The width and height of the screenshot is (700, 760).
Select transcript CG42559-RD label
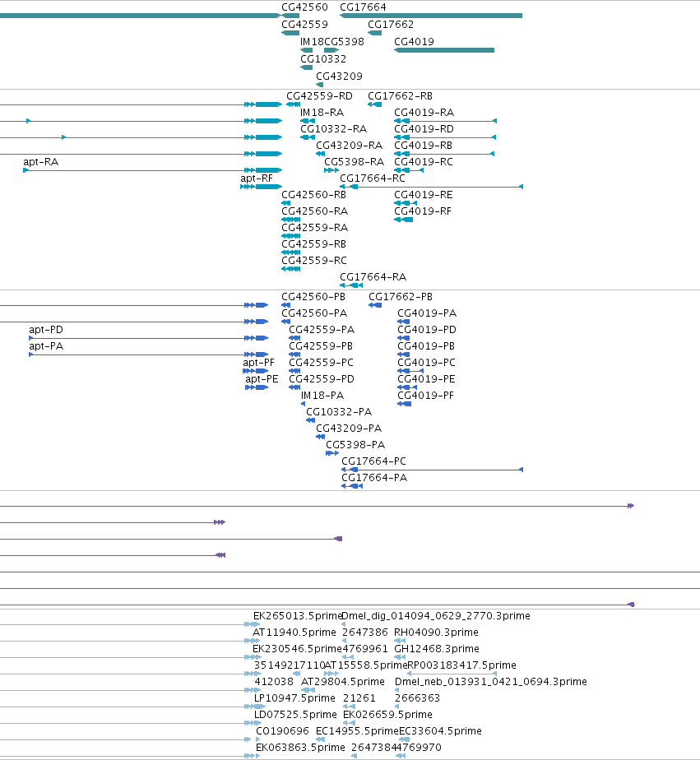319,96
